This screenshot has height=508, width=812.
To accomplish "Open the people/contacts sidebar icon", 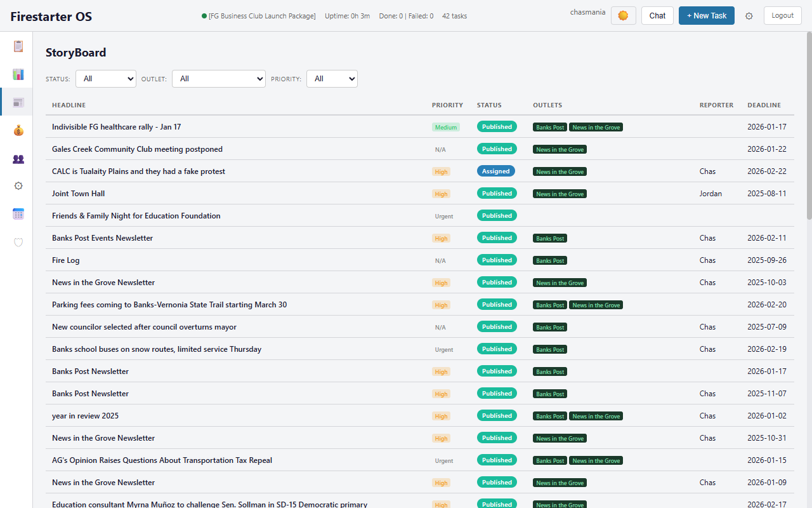I will [18, 159].
